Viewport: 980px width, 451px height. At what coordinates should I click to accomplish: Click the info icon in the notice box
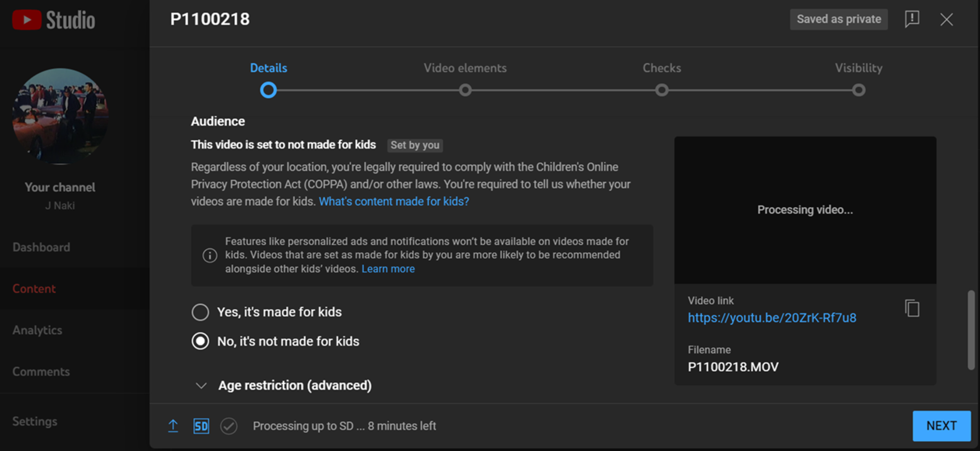point(210,255)
